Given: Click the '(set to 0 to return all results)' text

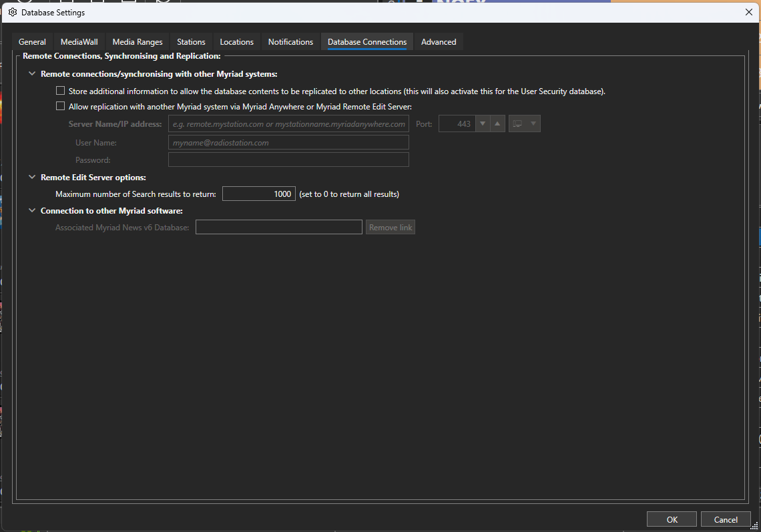Looking at the screenshot, I should (x=349, y=194).
